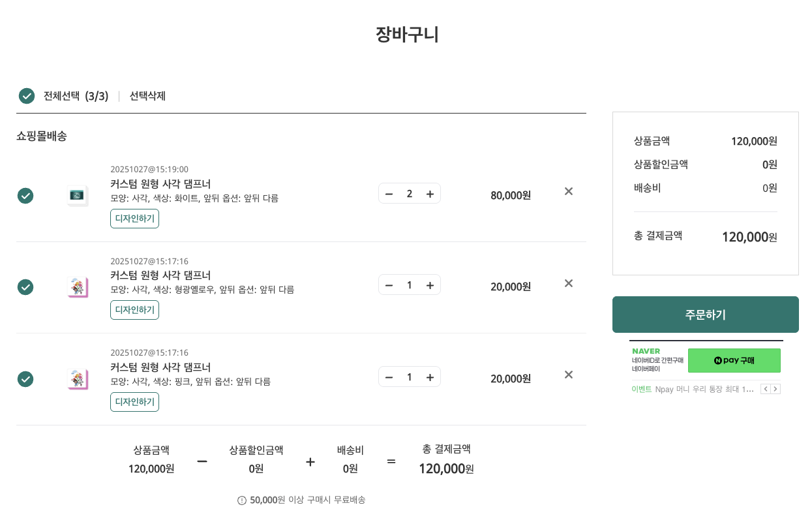Show next Npay event with right arrow
Image resolution: width=812 pixels, height=524 pixels.
point(775,389)
